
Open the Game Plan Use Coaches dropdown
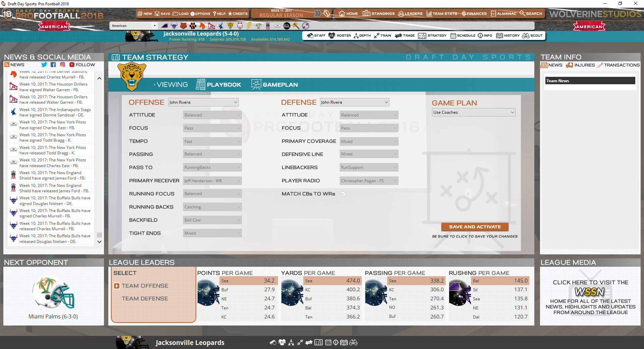[x=473, y=112]
